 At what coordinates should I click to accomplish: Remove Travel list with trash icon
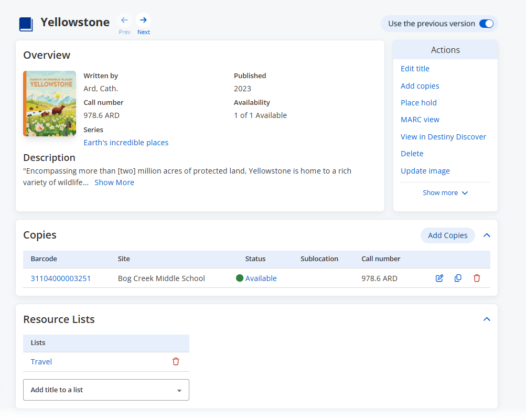click(x=176, y=362)
